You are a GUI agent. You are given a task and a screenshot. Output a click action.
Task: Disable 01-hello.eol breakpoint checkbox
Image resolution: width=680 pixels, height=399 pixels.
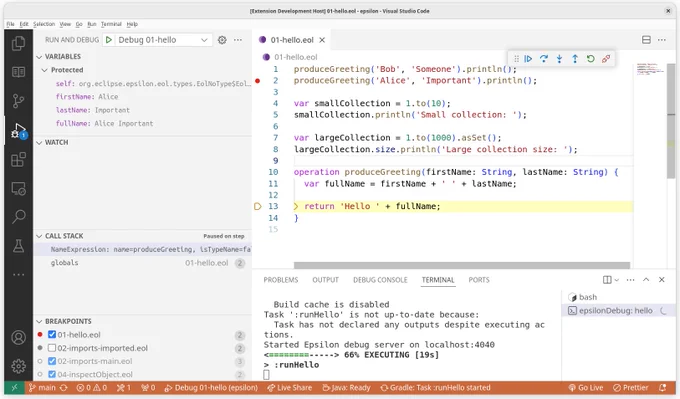coord(52,334)
